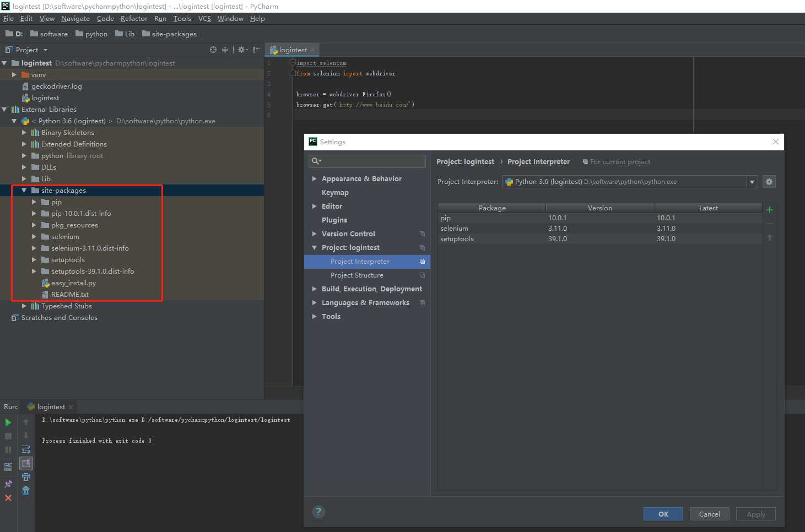
Task: Click the Pause output icon in Run panel
Action: 8,450
